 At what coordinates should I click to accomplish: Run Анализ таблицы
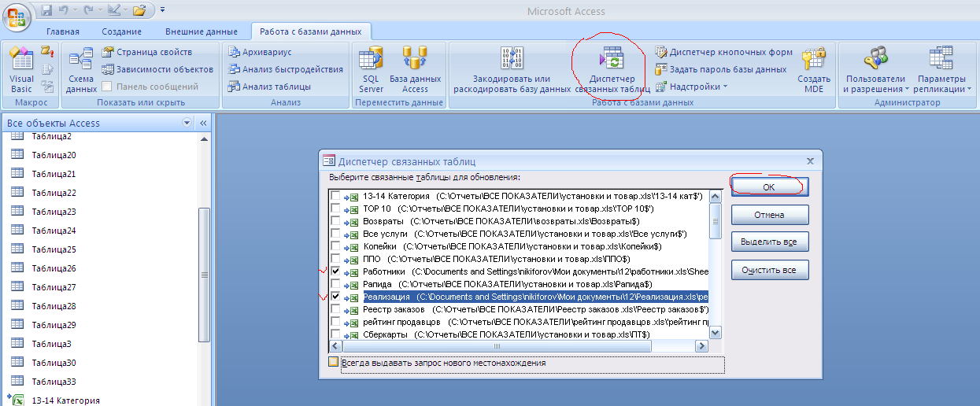tap(269, 87)
